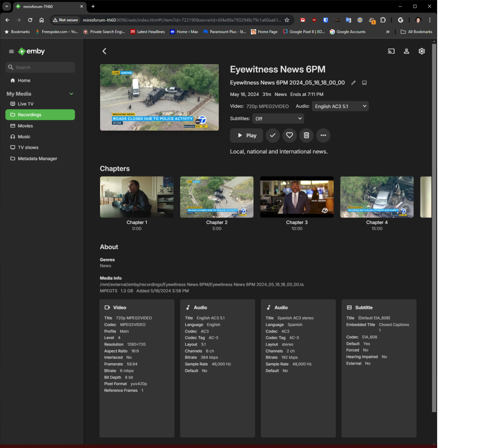Click the page vertical scrollbar
Screen dimensions: 488x448
(434, 228)
